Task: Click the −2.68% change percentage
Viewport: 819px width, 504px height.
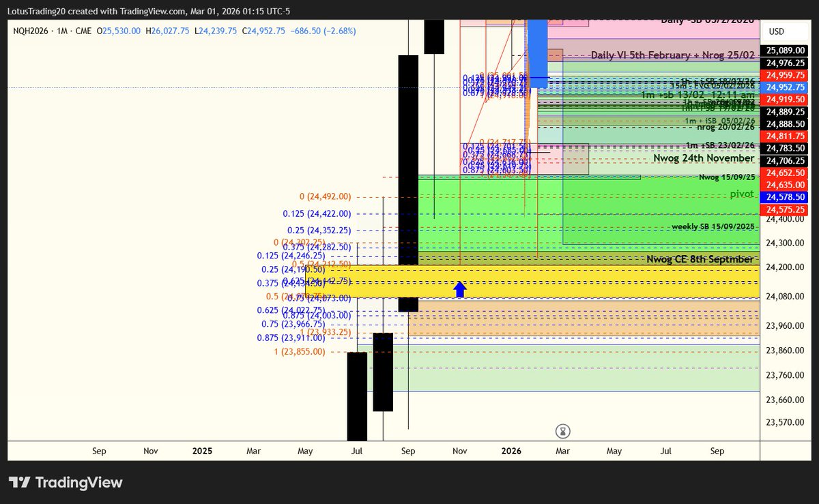Action: [x=340, y=31]
